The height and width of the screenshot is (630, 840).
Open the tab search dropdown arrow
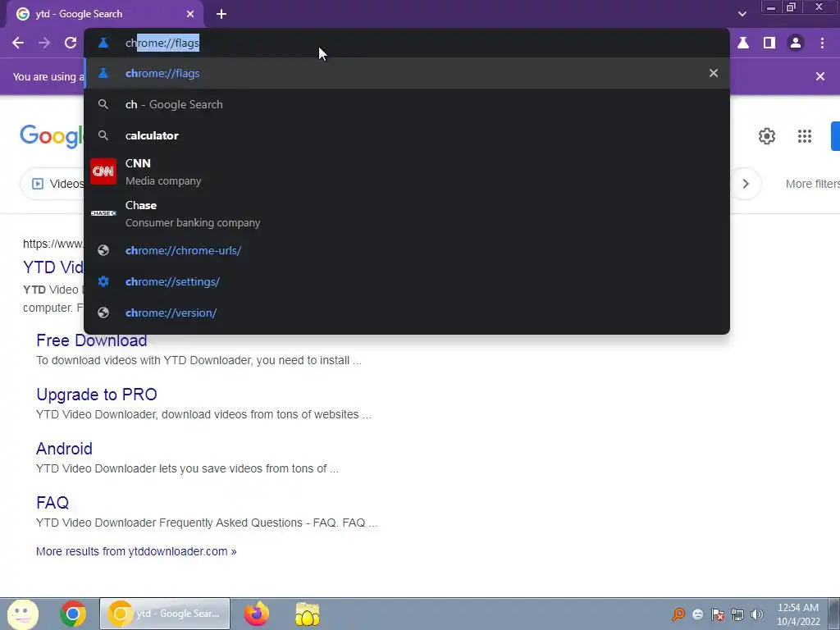(x=742, y=14)
